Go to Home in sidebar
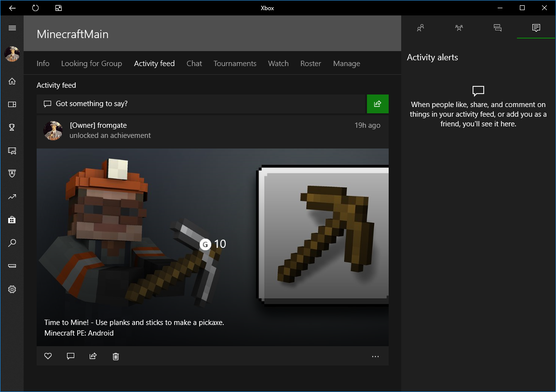Image resolution: width=556 pixels, height=392 pixels. click(12, 81)
